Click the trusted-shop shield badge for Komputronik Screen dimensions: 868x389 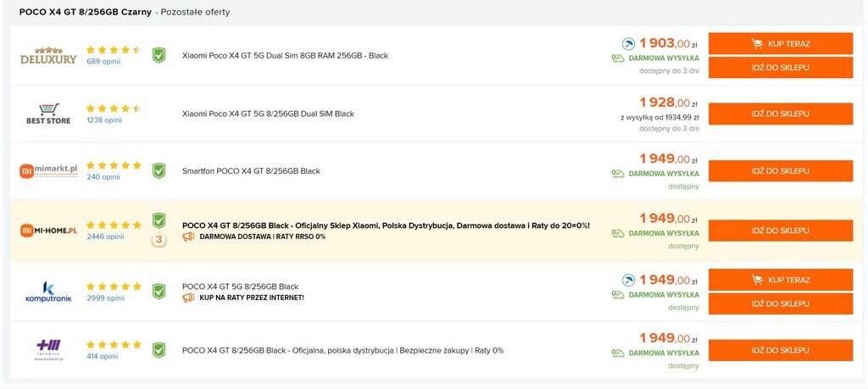[x=159, y=292]
